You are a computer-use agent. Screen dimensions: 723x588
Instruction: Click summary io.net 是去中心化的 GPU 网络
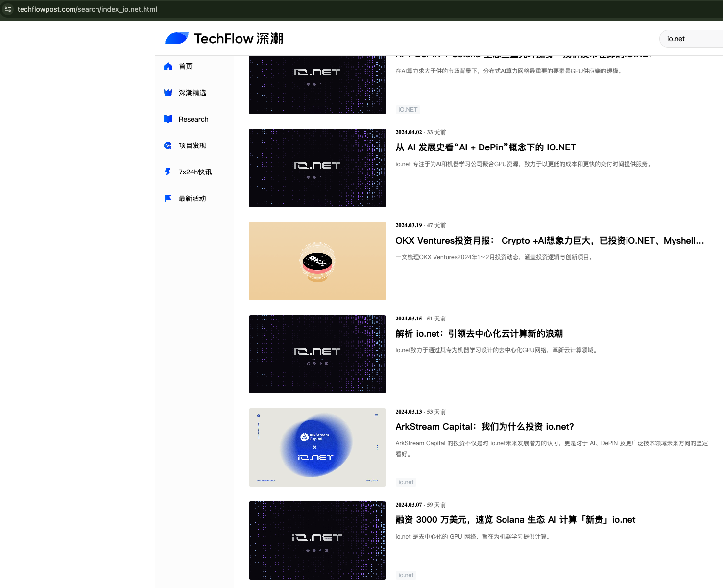[474, 537]
